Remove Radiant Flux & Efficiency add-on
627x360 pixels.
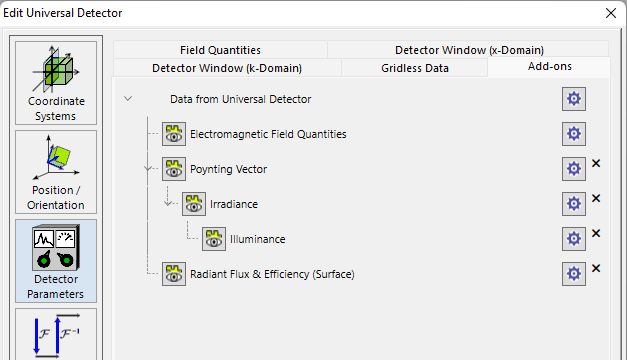tap(596, 268)
